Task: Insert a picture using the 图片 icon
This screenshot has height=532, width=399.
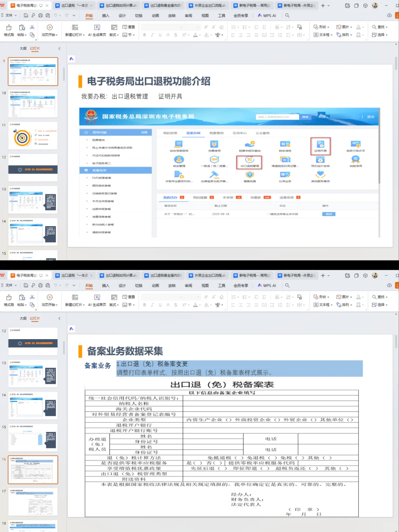Action: tap(344, 27)
